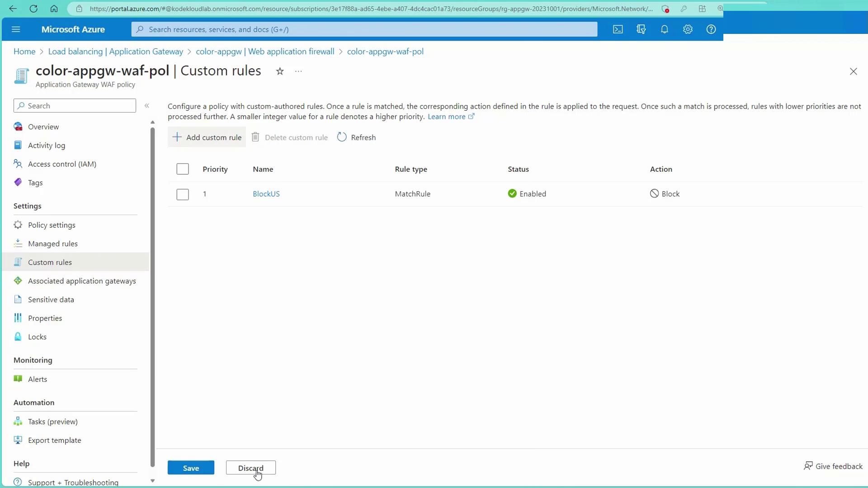The height and width of the screenshot is (488, 868).
Task: Open Policy settings menu item
Action: 52,225
